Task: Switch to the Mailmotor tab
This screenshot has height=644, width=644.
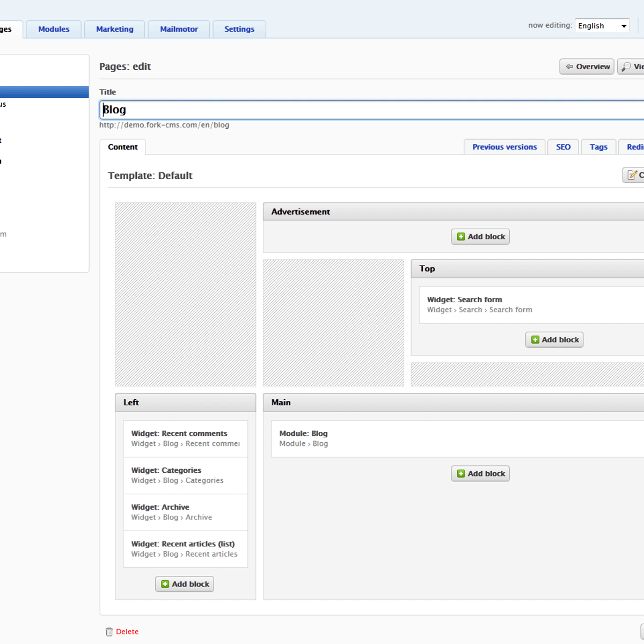Action: tap(179, 30)
